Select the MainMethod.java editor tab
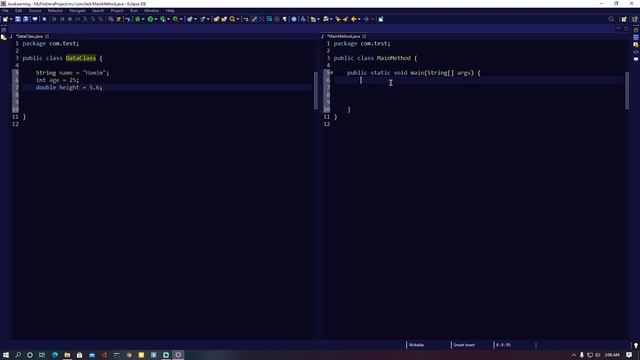The image size is (640, 360). point(343,36)
